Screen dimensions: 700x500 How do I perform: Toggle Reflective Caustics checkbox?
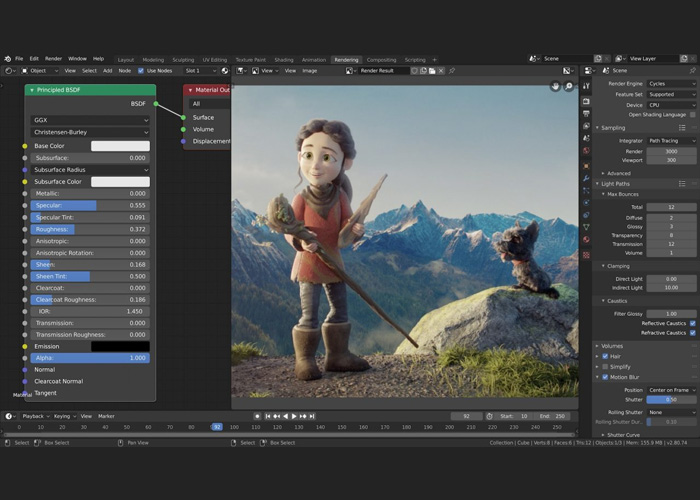pyautogui.click(x=693, y=323)
